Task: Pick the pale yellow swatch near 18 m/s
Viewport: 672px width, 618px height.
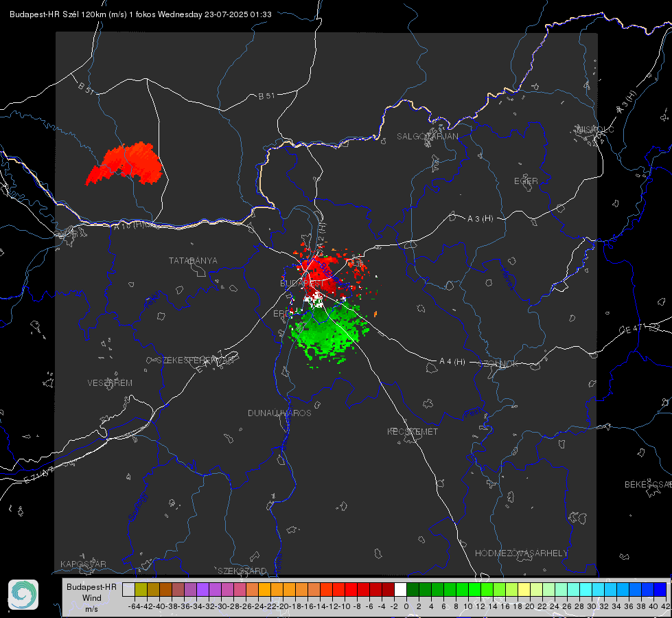Action: pos(524,589)
